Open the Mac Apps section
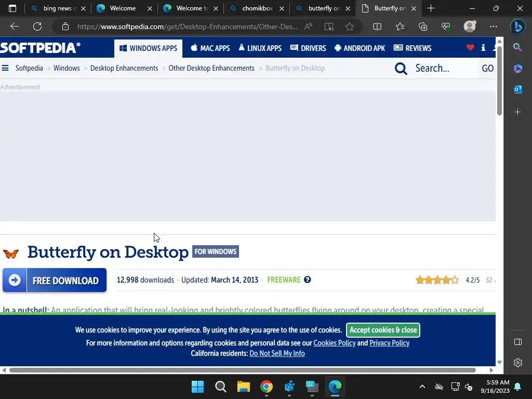Screen dimensions: 532x399 point(210,48)
